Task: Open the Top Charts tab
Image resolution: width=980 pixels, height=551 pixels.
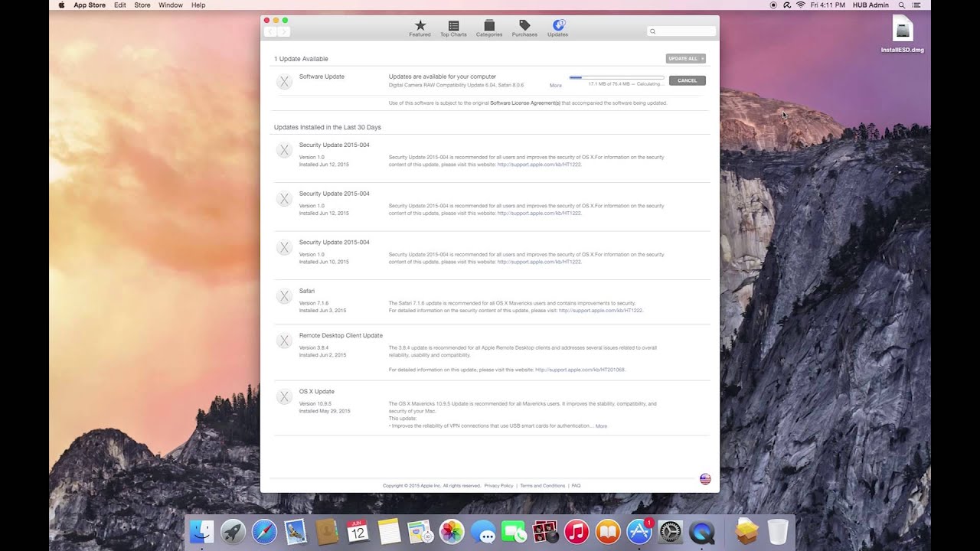Action: 453,28
